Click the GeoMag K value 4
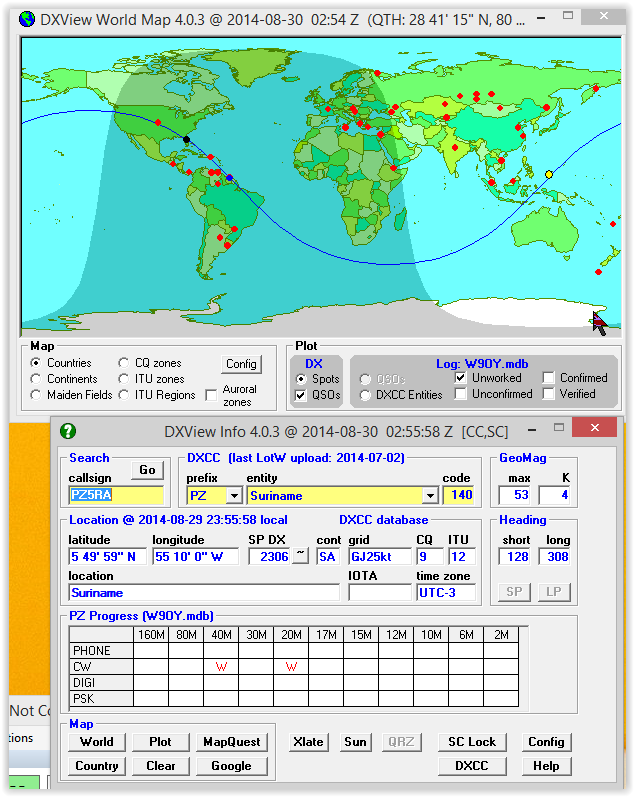Image resolution: width=634 pixels, height=797 pixels. (555, 495)
